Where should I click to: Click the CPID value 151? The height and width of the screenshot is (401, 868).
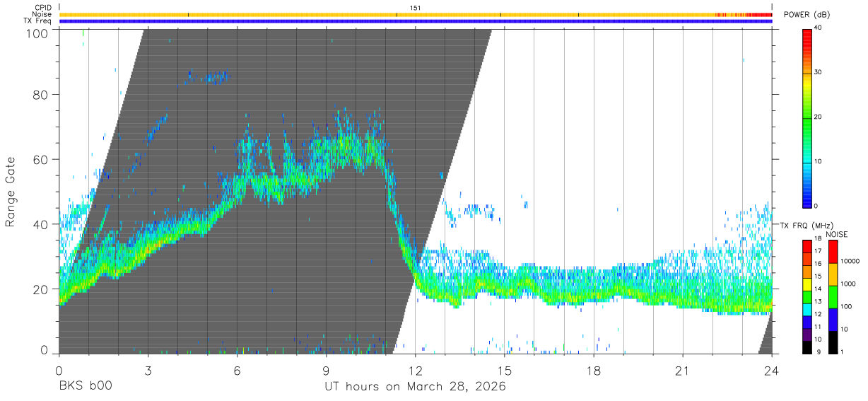tap(416, 8)
